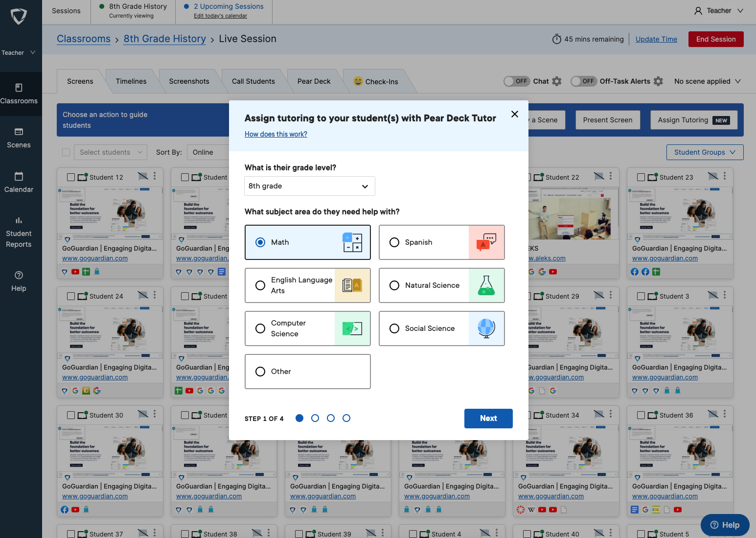Viewport: 756px width, 538px height.
Task: Go to step 4 progress dot
Action: click(x=346, y=418)
